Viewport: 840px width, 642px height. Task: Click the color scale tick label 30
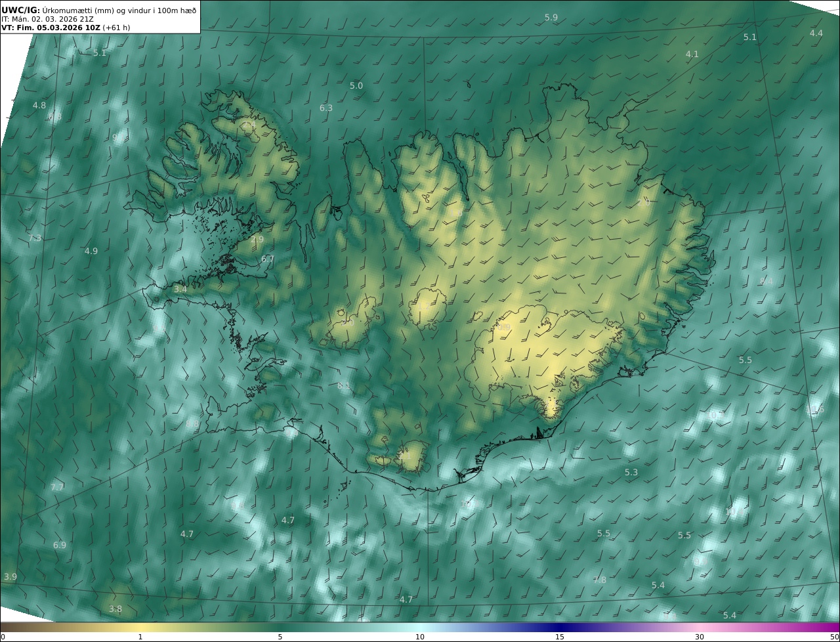700,637
